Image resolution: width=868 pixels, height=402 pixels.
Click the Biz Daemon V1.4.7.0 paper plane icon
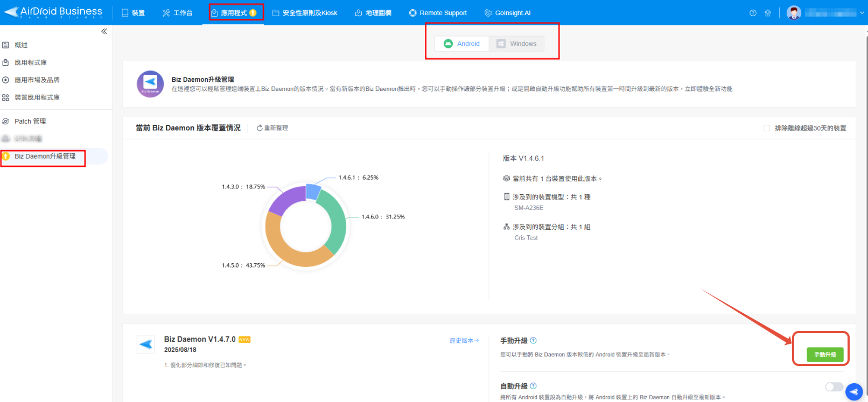click(x=146, y=344)
